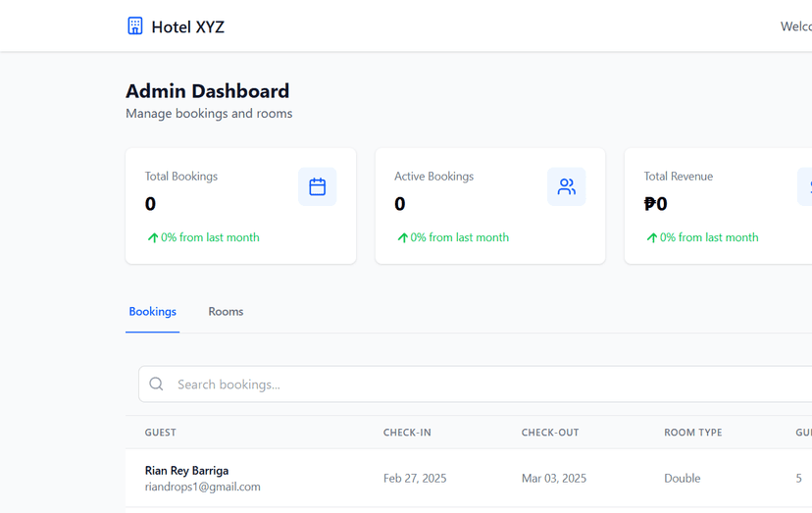Sort by the Check-in column header
The image size is (812, 513).
pos(407,433)
